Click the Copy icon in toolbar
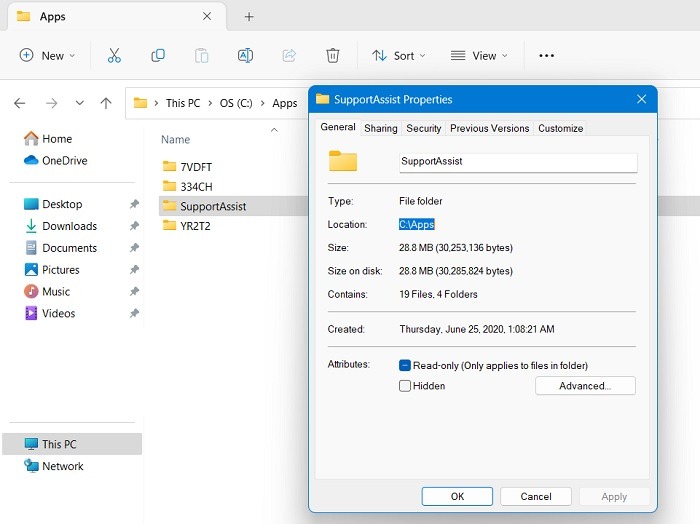The width and height of the screenshot is (700, 524). tap(158, 56)
